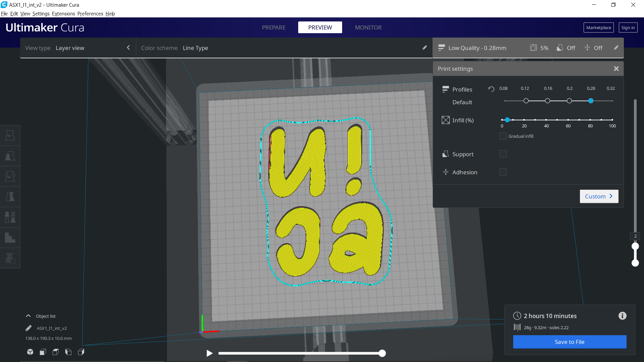Click the Save to File button

(x=570, y=342)
